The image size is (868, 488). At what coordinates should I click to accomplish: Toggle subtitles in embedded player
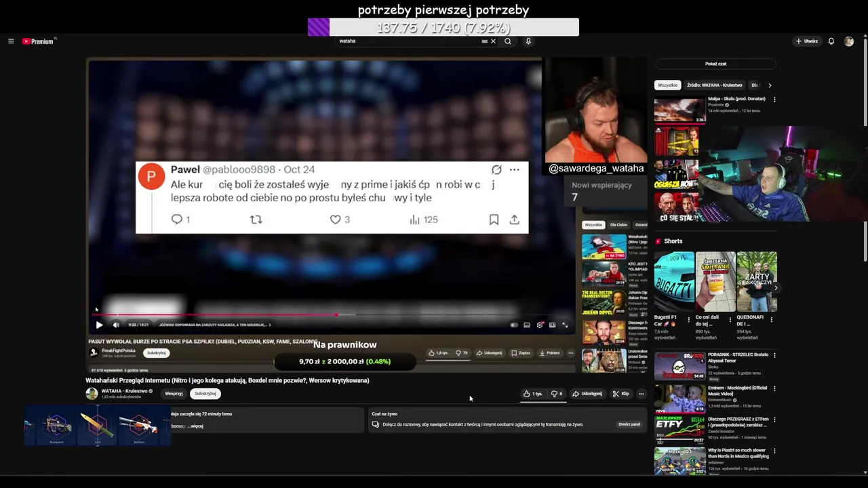click(x=527, y=325)
